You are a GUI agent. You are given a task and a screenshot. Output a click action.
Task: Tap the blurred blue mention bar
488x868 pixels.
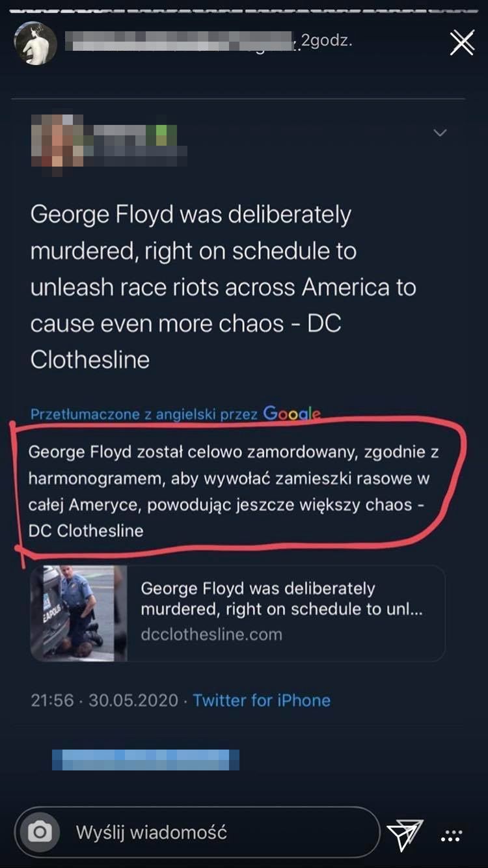tap(145, 759)
